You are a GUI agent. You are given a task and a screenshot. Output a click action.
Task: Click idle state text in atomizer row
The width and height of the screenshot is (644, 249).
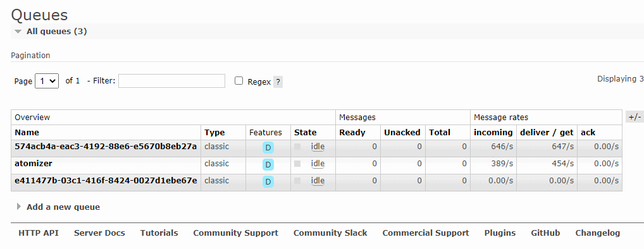(x=318, y=164)
